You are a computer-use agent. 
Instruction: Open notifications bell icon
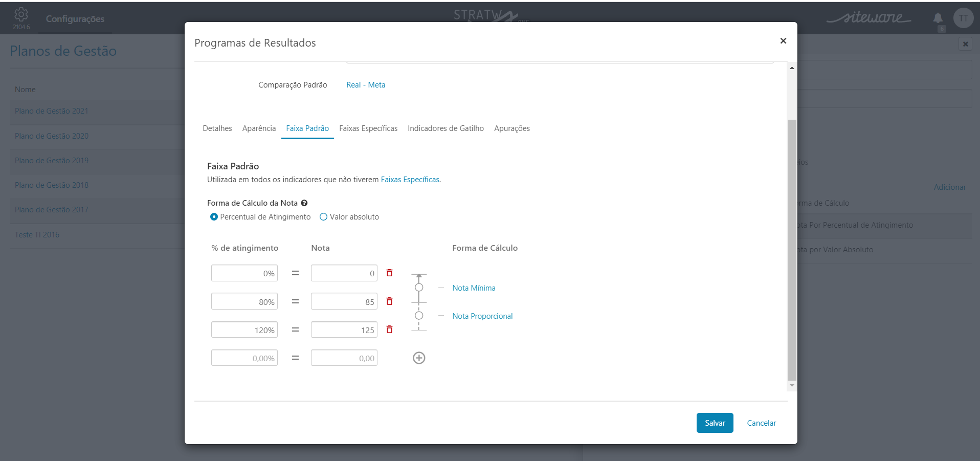pyautogui.click(x=938, y=18)
